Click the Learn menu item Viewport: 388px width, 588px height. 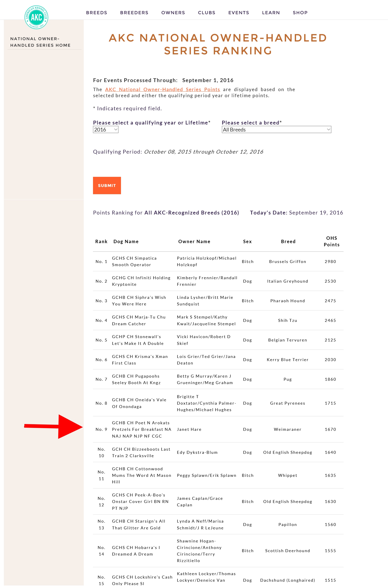coord(271,13)
